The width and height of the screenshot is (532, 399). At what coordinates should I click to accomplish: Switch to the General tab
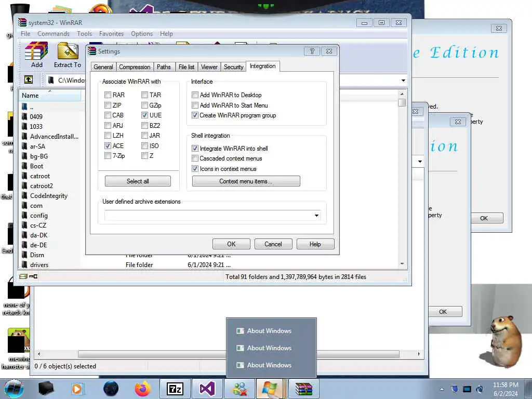(103, 67)
